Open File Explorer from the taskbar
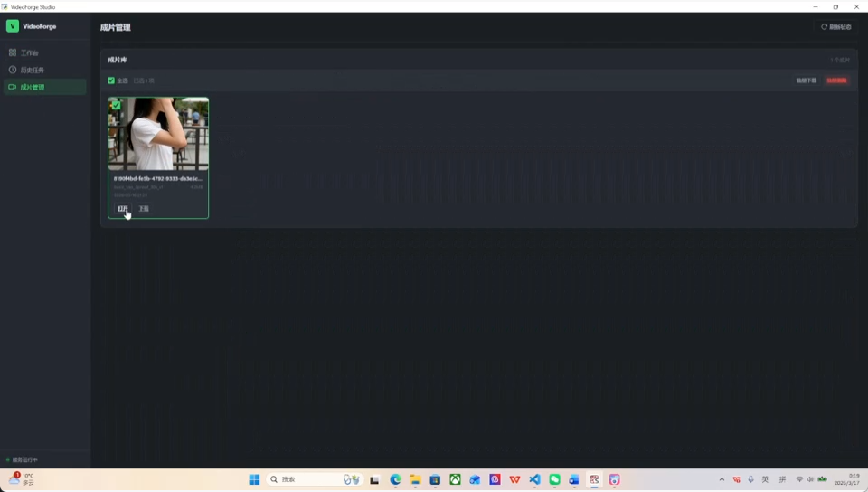Viewport: 868px width, 492px height. (x=415, y=480)
